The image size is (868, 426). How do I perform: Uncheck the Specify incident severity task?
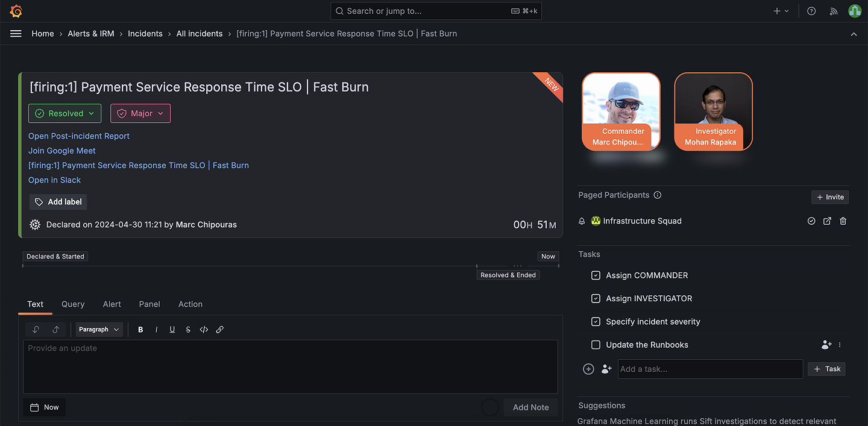coord(596,321)
